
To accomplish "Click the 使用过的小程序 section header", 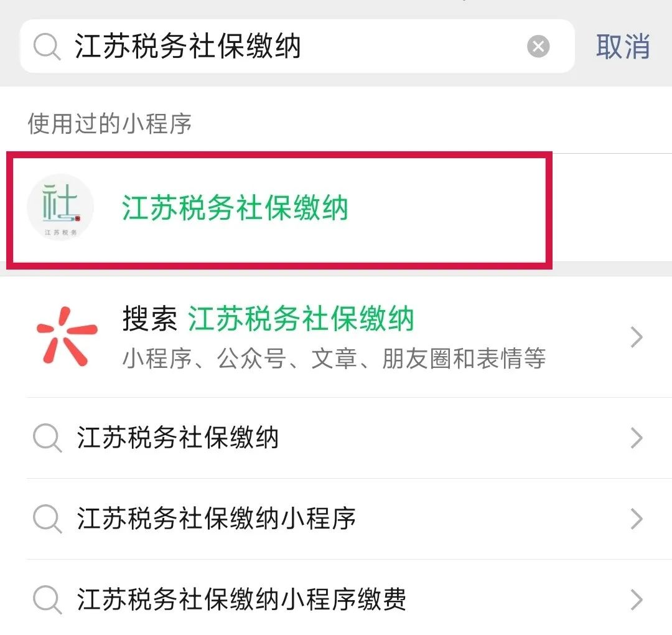I will click(110, 123).
